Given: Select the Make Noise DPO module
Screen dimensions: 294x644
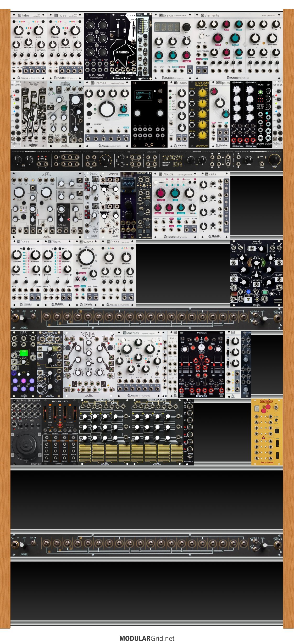Looking at the screenshot, I should pyautogui.click(x=47, y=205).
